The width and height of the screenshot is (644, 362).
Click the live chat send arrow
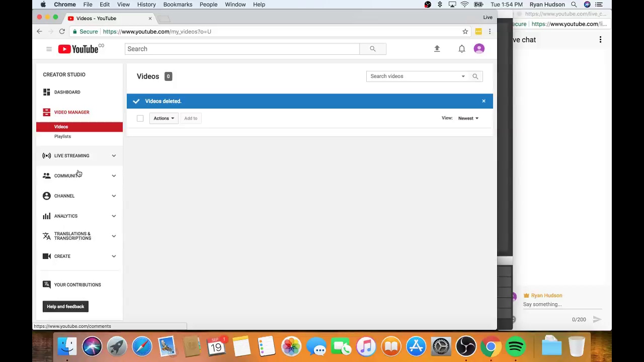(597, 319)
